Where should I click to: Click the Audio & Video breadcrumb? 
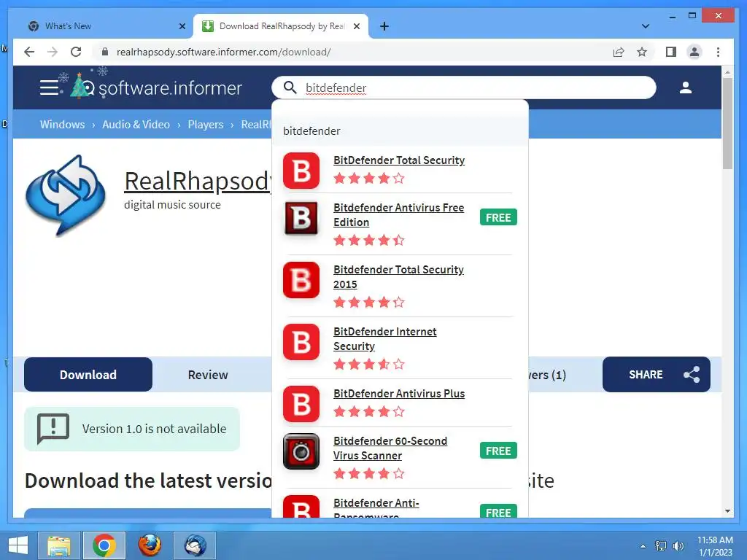[x=136, y=124]
